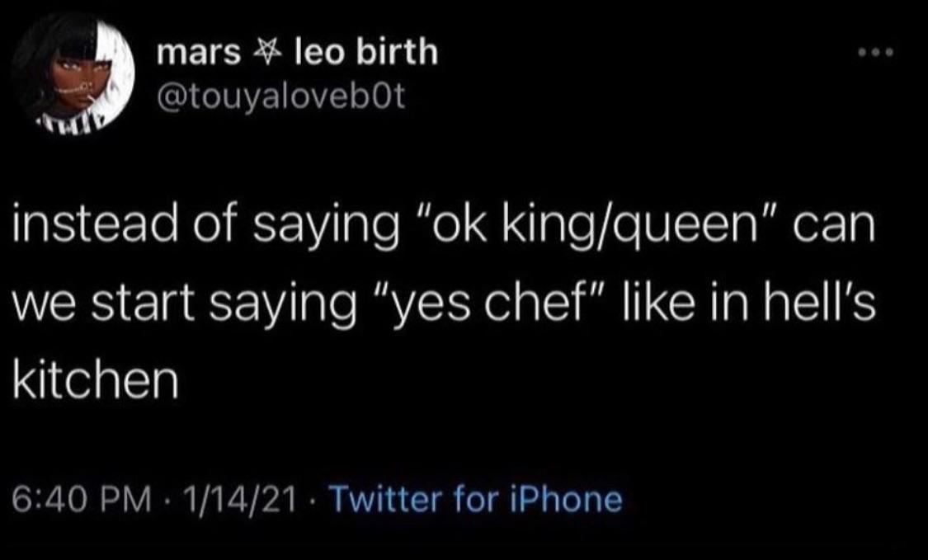Click the 1/14/21 date
Screen dimensions: 928x560
click(233, 499)
